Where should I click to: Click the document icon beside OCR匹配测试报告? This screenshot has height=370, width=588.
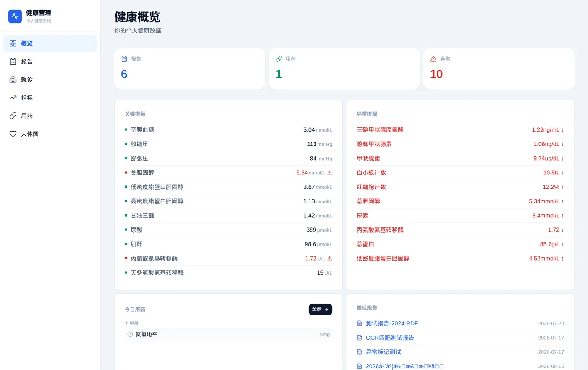360,338
